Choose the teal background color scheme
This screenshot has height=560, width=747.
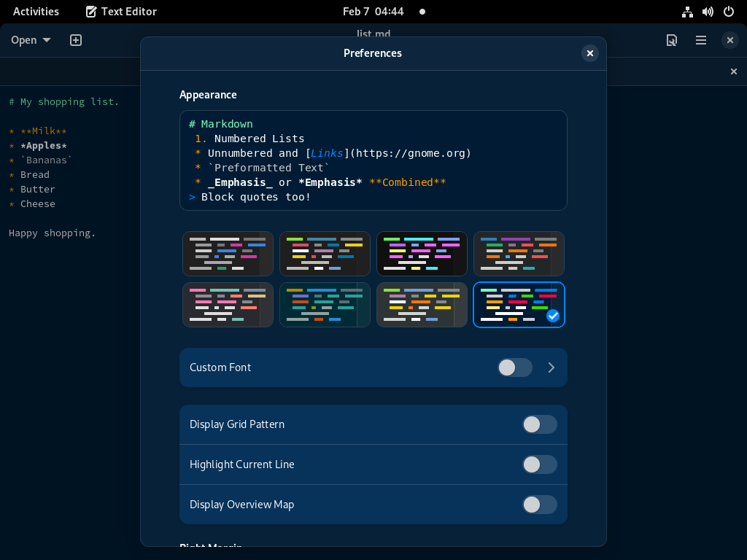click(x=325, y=305)
